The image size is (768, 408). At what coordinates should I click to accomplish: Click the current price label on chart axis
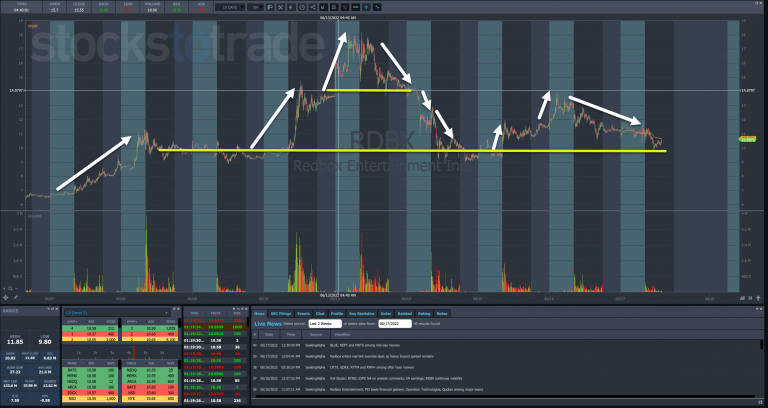pos(747,139)
